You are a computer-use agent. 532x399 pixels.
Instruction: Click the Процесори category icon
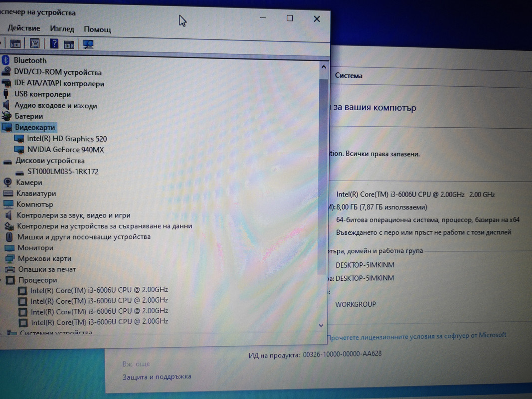click(x=11, y=280)
